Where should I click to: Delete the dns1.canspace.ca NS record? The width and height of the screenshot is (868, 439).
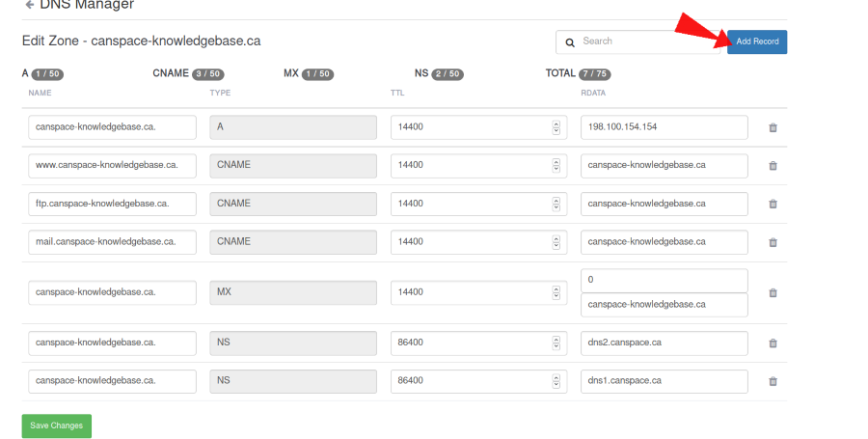click(773, 381)
